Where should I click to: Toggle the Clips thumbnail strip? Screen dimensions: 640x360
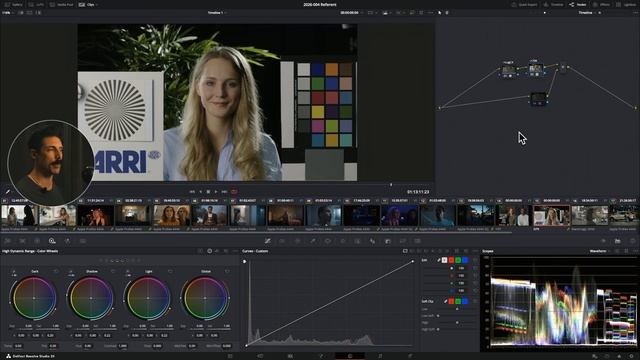coord(87,4)
